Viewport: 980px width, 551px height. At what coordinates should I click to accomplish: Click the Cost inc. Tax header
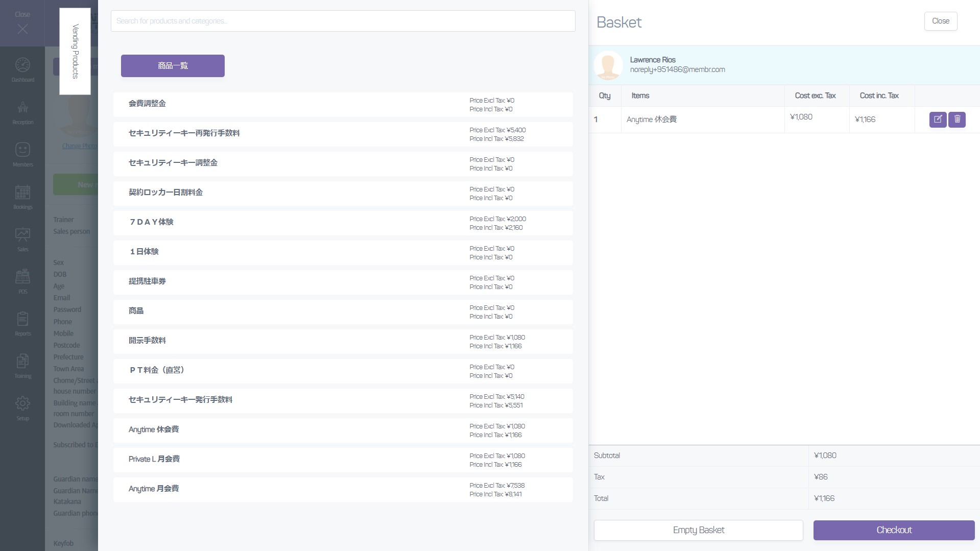879,95
